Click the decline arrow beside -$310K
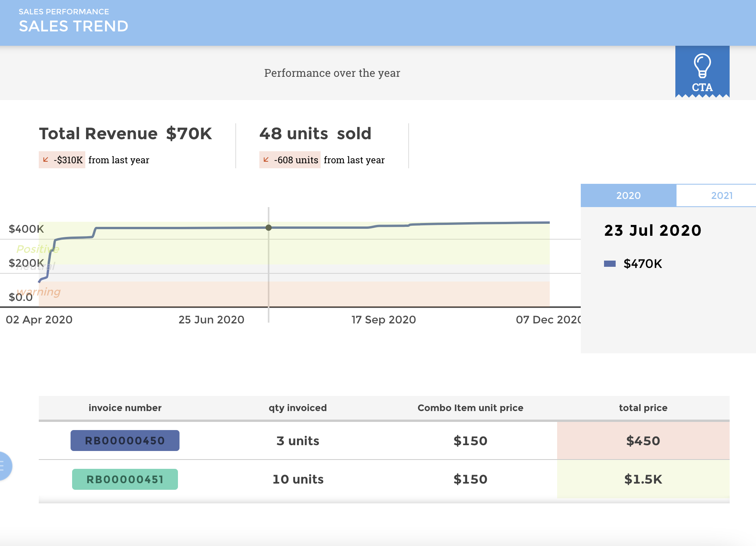756x546 pixels. pyautogui.click(x=46, y=159)
